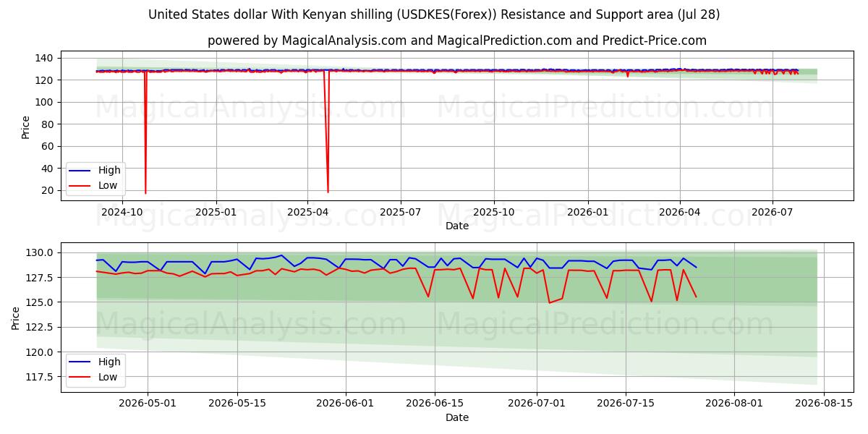The width and height of the screenshot is (868, 434).
Task: Click the 'Price' axis label of the upper chart
Action: click(26, 127)
